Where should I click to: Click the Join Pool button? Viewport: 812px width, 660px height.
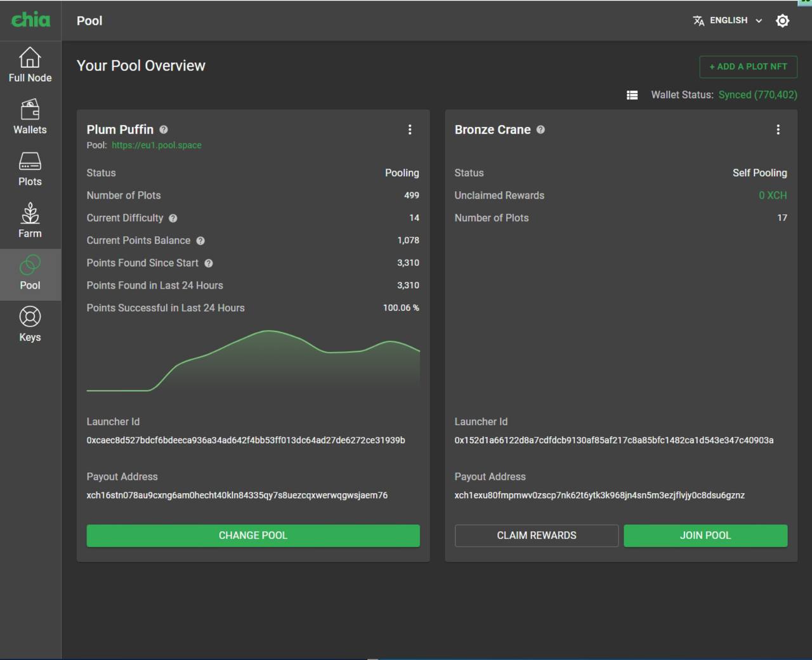point(705,536)
